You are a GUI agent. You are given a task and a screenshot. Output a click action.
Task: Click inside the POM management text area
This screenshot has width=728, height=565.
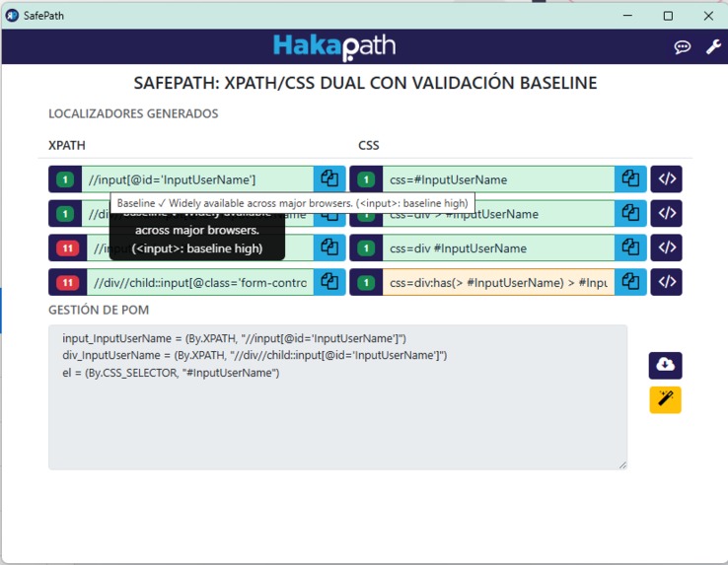(x=338, y=397)
